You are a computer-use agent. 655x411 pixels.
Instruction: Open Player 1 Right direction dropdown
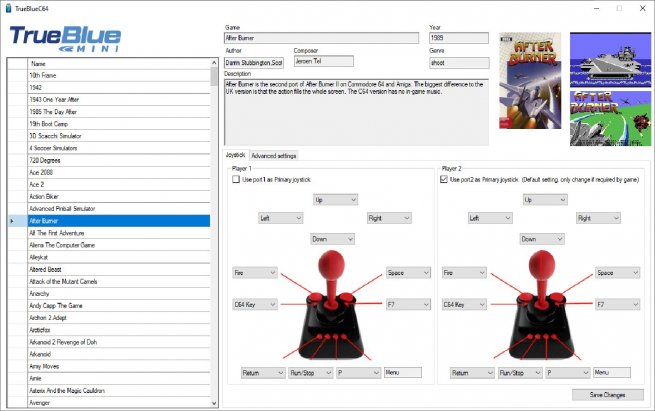(389, 218)
